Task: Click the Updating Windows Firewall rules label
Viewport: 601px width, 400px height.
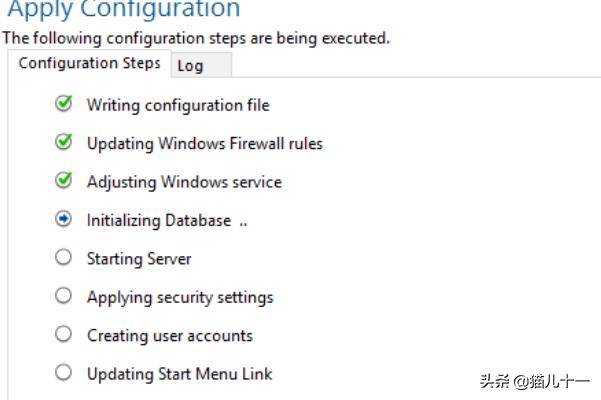Action: coord(205,144)
